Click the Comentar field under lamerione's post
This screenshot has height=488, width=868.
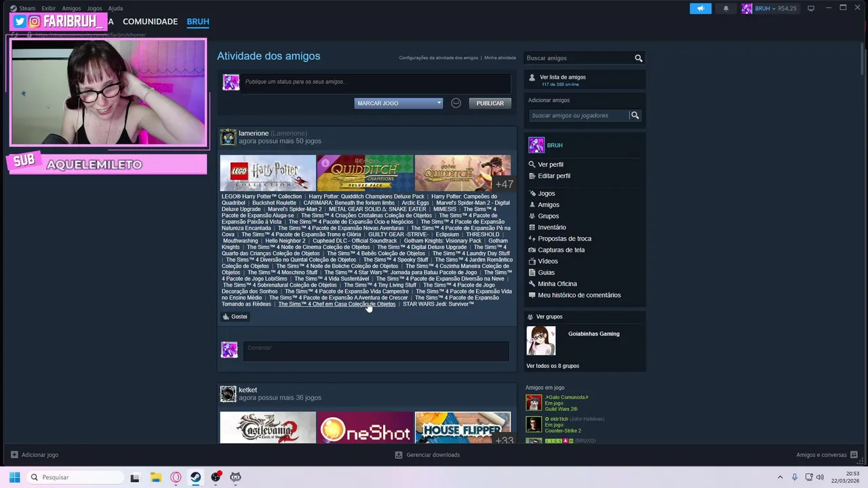[376, 350]
